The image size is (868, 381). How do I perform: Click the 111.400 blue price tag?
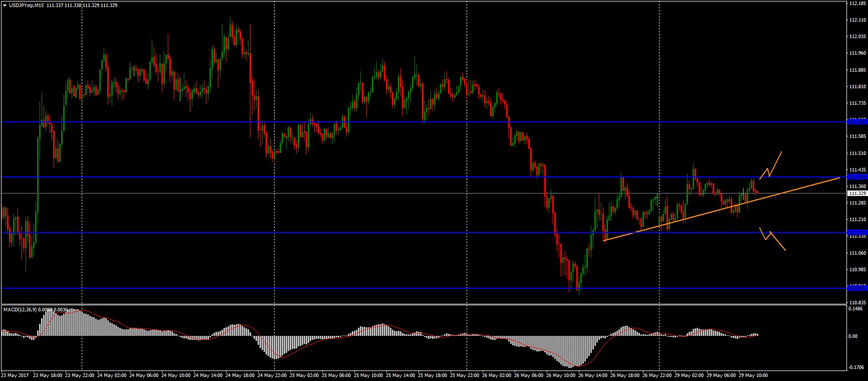point(856,176)
